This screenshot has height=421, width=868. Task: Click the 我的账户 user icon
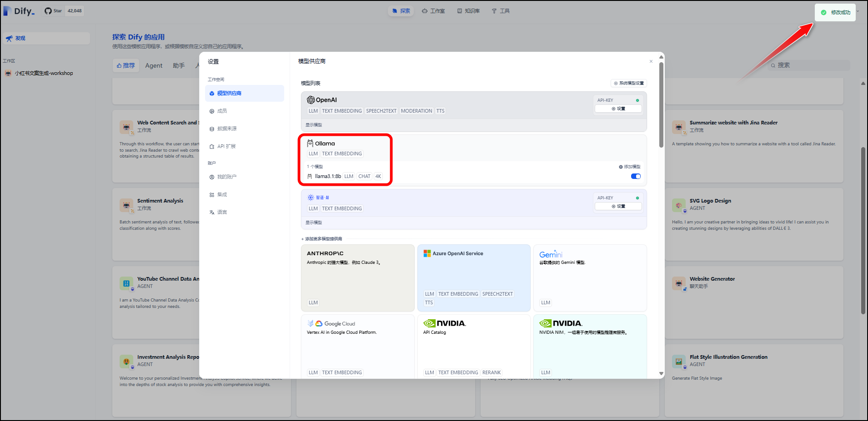click(x=212, y=177)
